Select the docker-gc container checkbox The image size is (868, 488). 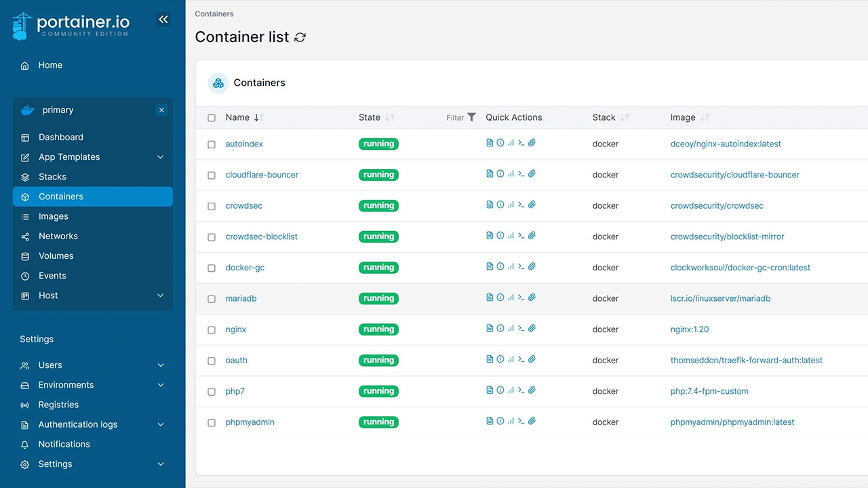coord(212,267)
